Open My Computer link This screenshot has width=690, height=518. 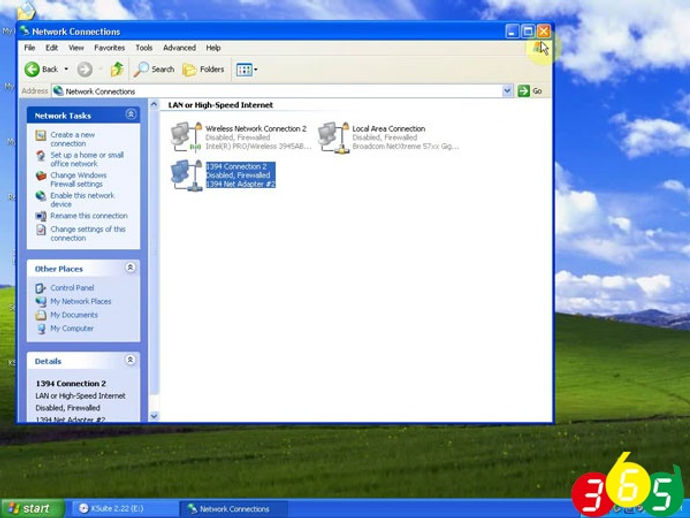[72, 329]
